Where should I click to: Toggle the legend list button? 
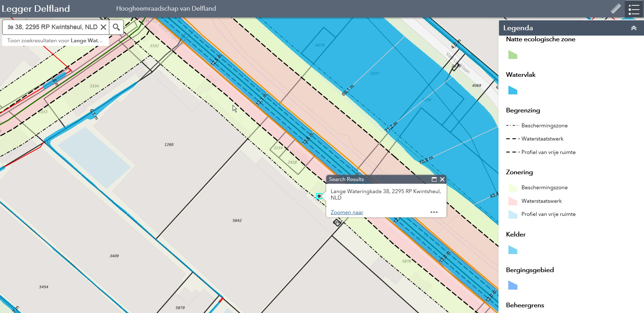pyautogui.click(x=634, y=9)
